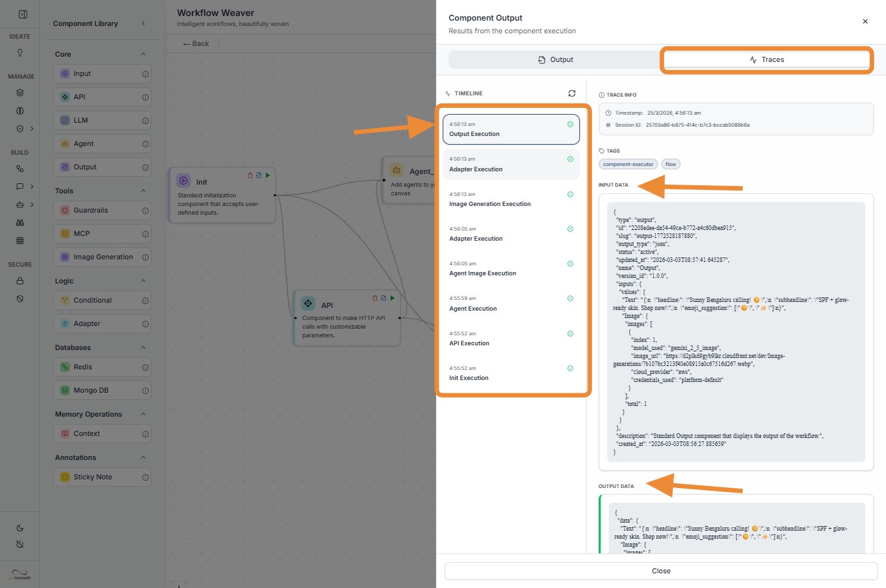Screen dimensions: 886x588
Task: Run the Init node with its play icon
Action: click(267, 175)
